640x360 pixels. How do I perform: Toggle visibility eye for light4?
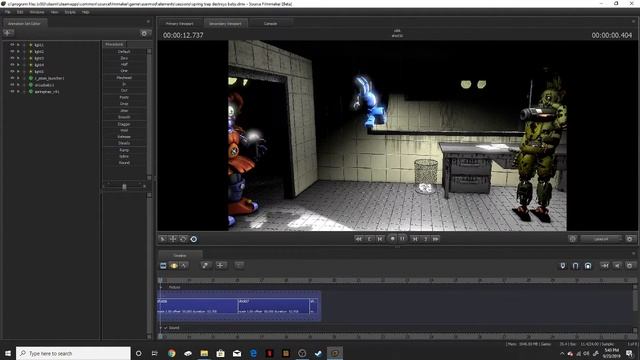pos(12,64)
